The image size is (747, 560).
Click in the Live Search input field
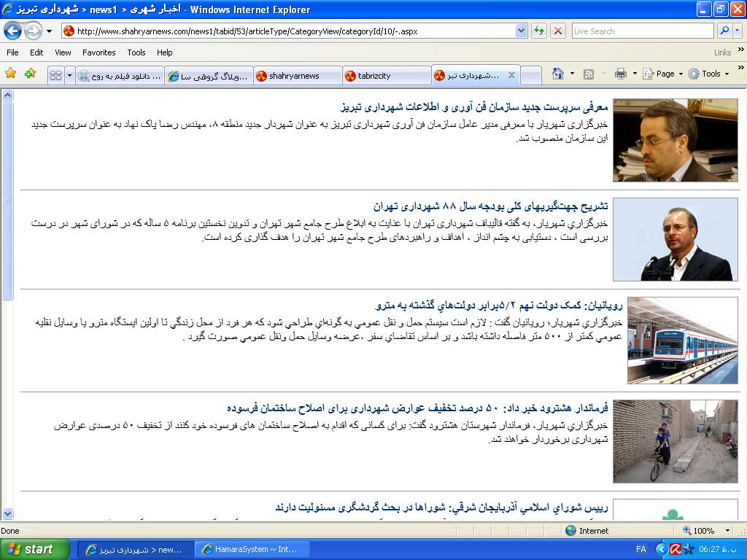coord(641,31)
